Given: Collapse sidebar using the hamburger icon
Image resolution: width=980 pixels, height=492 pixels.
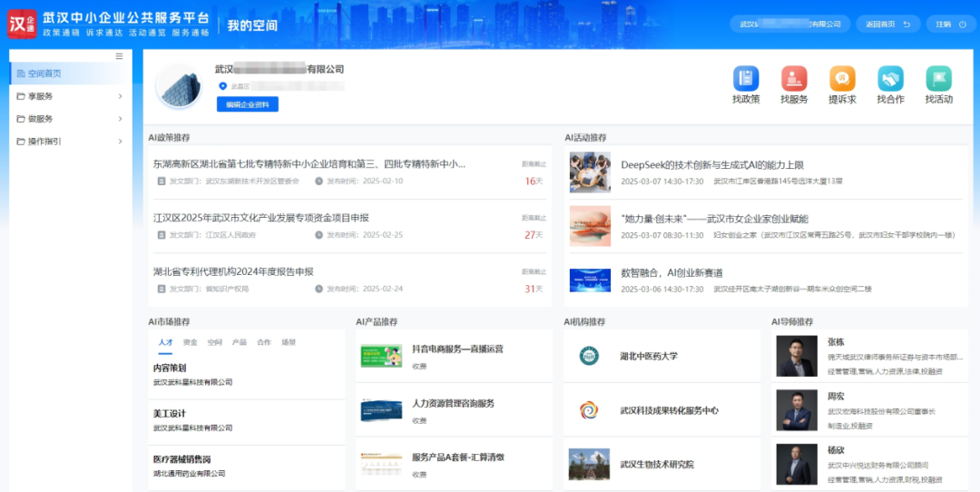Looking at the screenshot, I should point(119,56).
